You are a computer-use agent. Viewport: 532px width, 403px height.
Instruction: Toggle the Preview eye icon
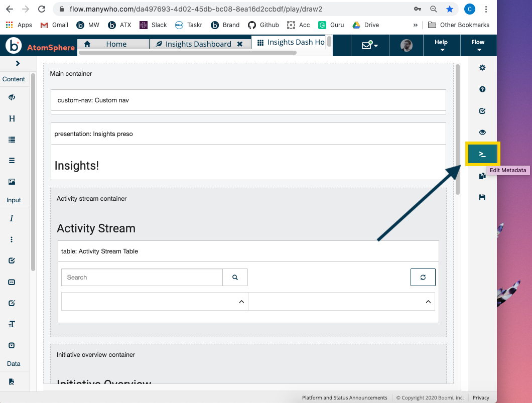point(482,132)
